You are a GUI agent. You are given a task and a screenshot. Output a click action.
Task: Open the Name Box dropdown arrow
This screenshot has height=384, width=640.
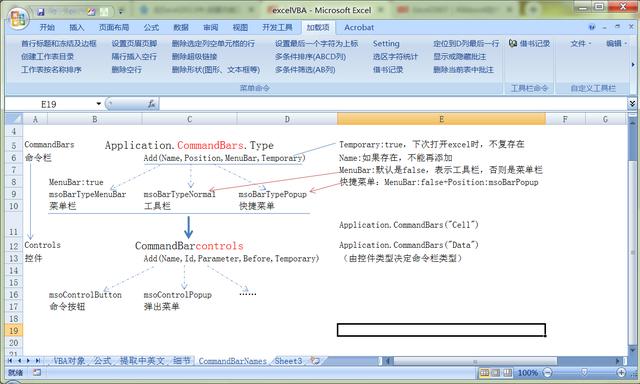pos(98,104)
